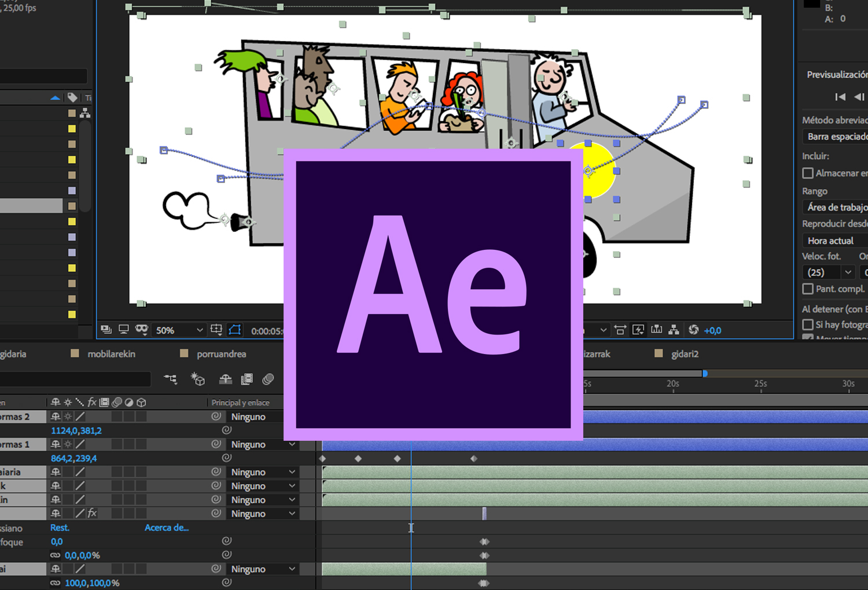
Task: Open the Área de trabajo range dropdown
Action: 835,207
